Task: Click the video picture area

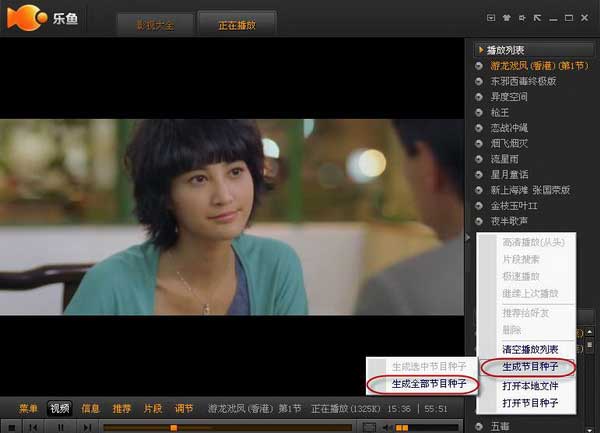Action: (x=232, y=217)
